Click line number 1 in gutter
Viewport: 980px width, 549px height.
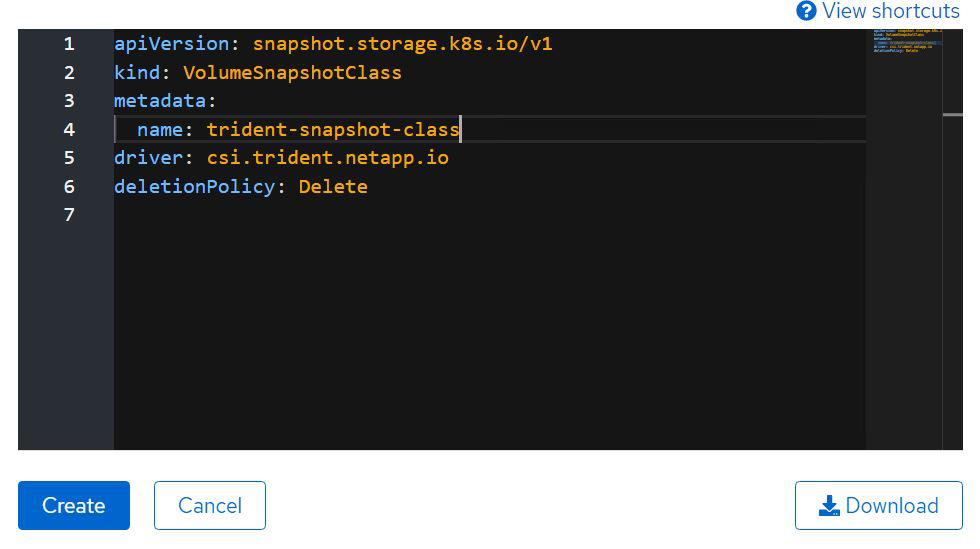pos(69,44)
